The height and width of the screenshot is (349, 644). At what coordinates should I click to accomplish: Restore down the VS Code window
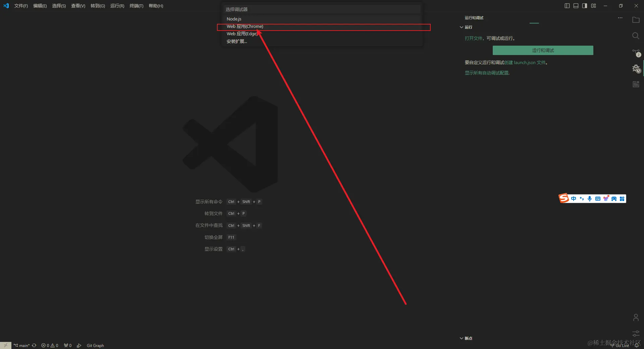(x=621, y=6)
